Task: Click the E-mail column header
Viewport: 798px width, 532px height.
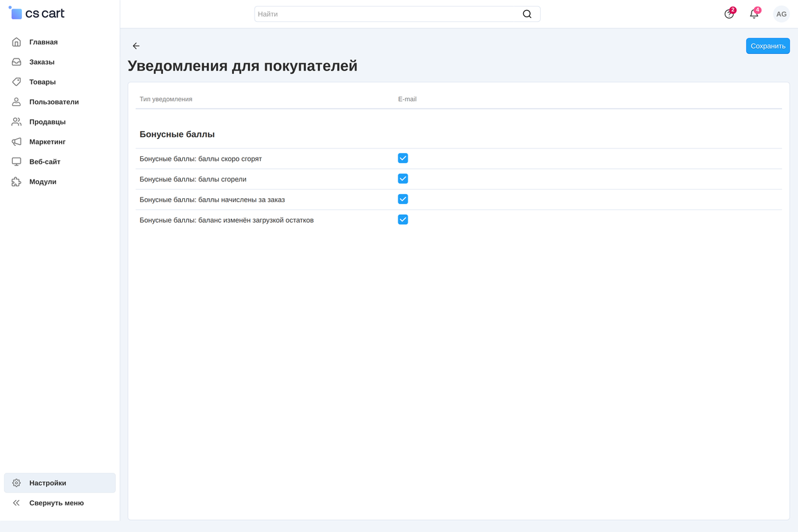Action: [x=407, y=99]
